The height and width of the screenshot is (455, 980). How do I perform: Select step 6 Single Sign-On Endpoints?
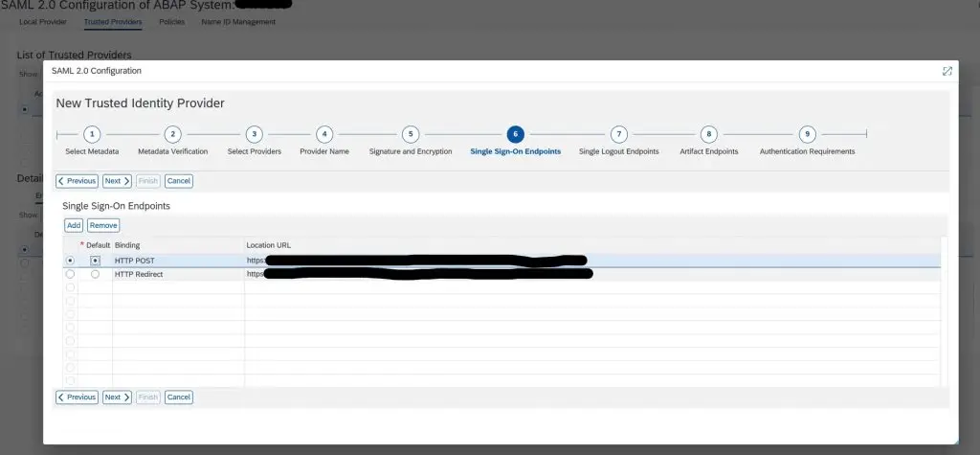coord(515,134)
